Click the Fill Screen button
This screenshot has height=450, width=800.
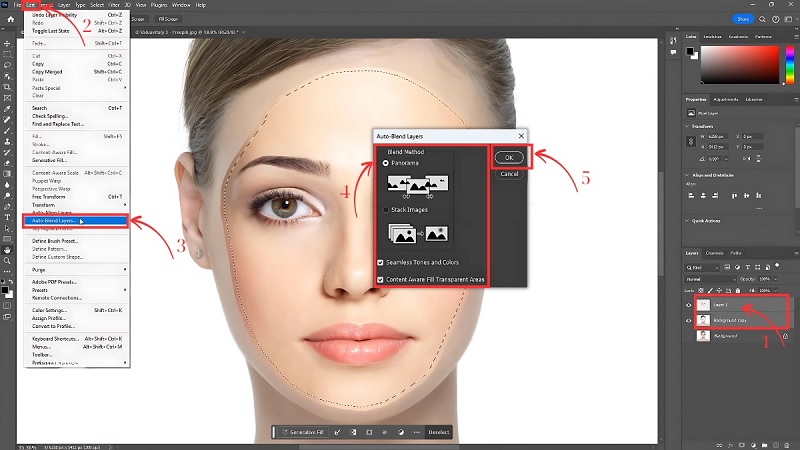coord(168,19)
